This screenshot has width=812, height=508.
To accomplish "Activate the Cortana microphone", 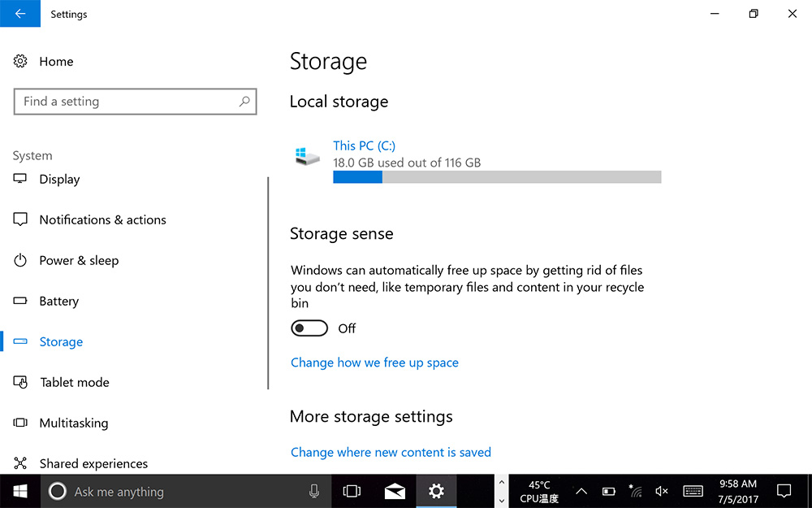I will (313, 491).
